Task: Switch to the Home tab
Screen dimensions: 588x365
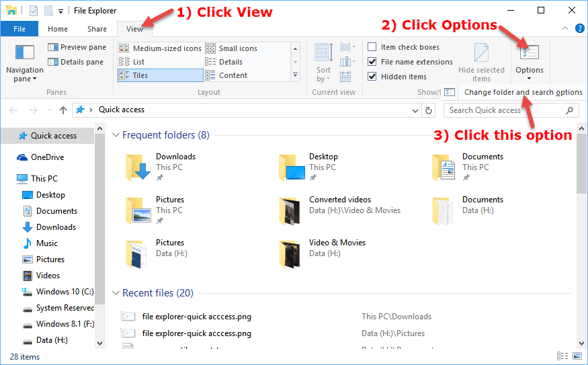Action: (x=58, y=29)
